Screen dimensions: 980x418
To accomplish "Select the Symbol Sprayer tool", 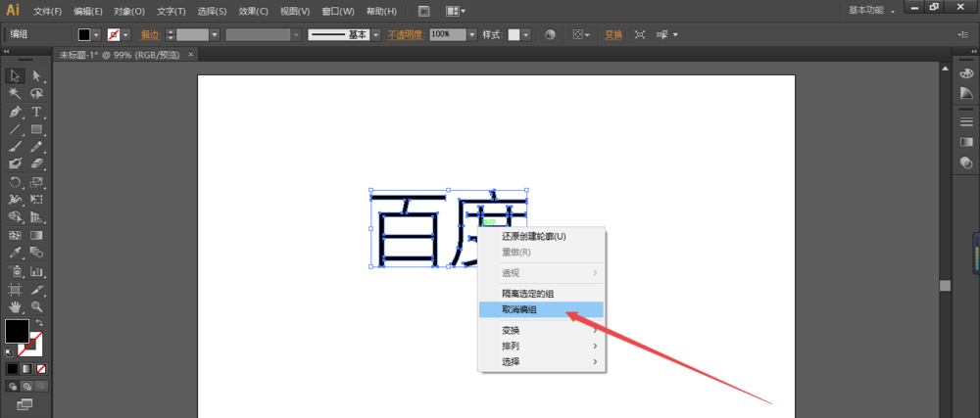I will click(15, 271).
